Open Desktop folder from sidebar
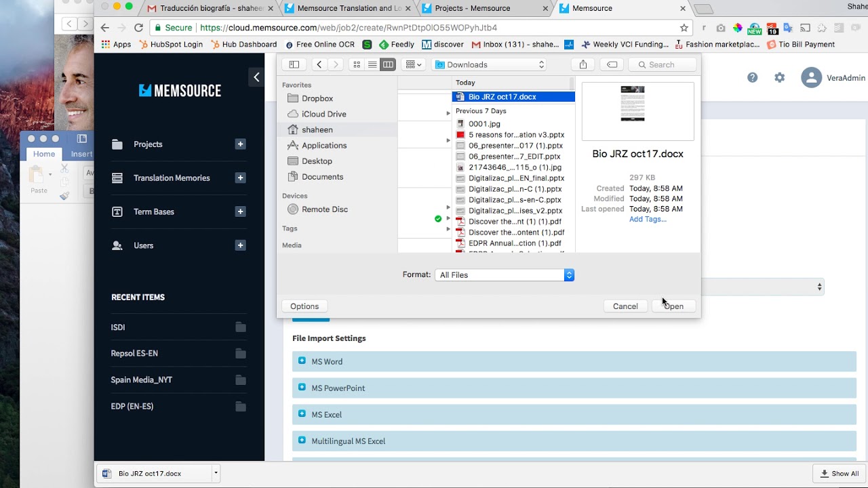Screen dimensions: 868x488 pyautogui.click(x=317, y=161)
